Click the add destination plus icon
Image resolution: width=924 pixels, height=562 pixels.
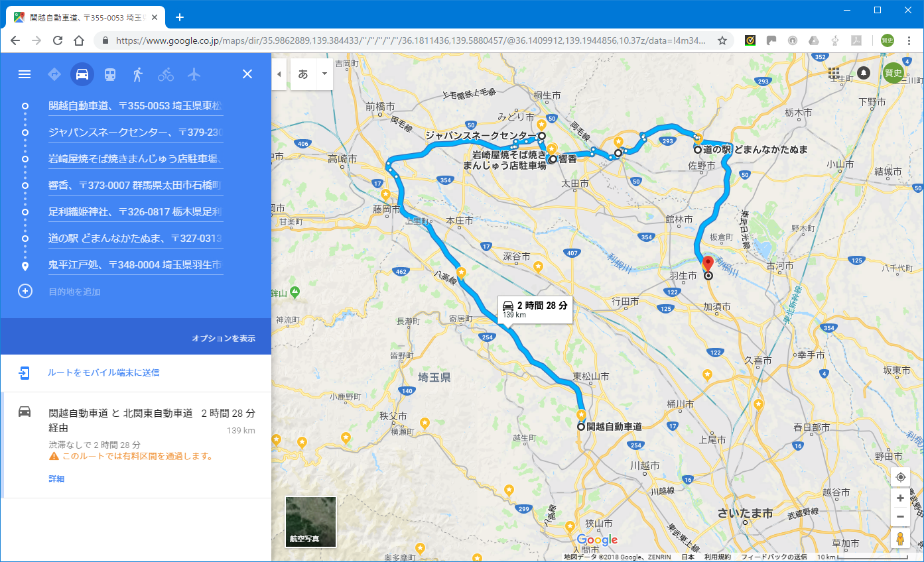[x=25, y=291]
